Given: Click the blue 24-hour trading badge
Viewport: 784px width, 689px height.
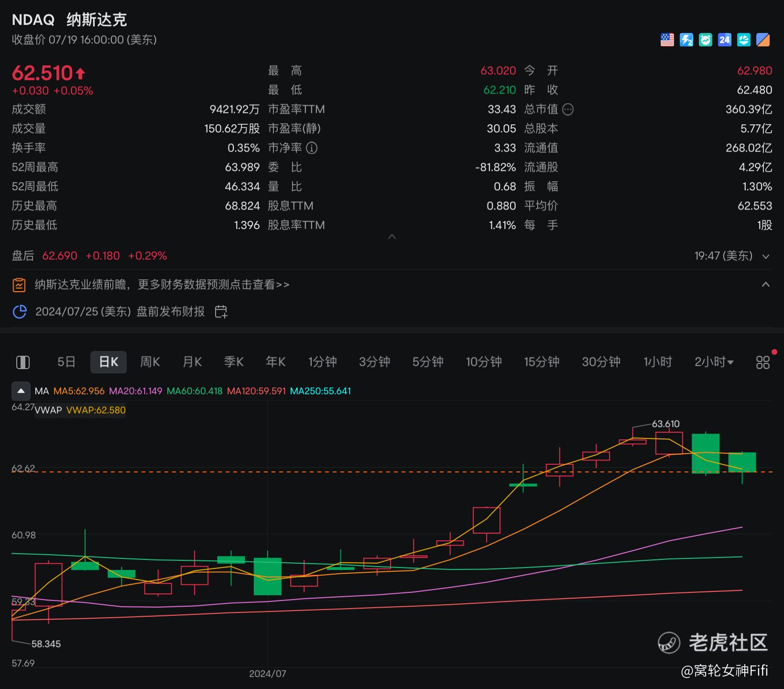Looking at the screenshot, I should pyautogui.click(x=725, y=40).
